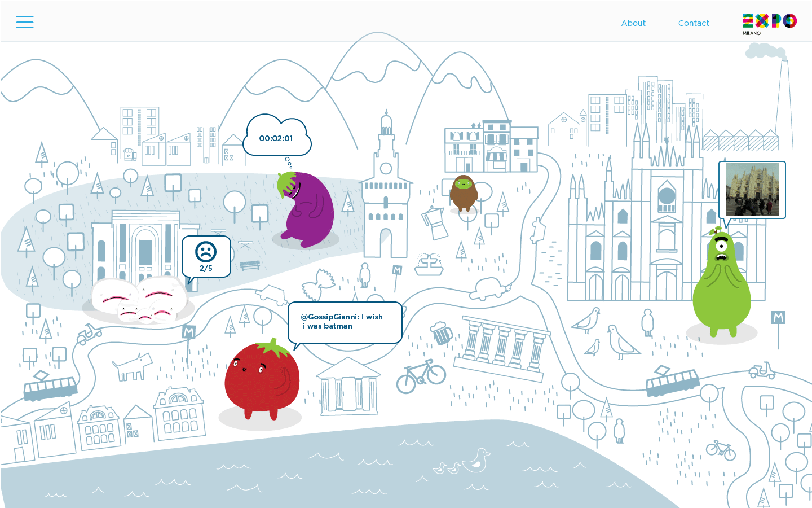The width and height of the screenshot is (812, 508).
Task: Click the brown kiwi character
Action: click(x=464, y=193)
